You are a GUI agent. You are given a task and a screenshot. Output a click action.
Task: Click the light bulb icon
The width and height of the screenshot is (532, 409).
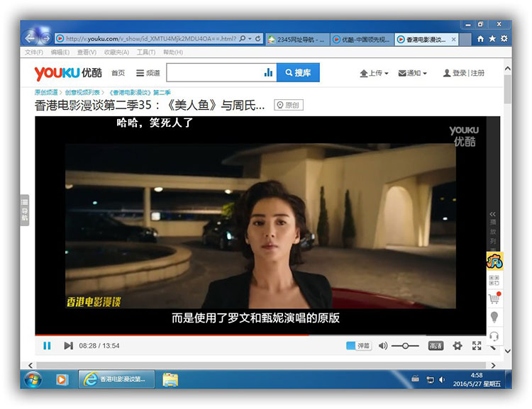point(494,317)
